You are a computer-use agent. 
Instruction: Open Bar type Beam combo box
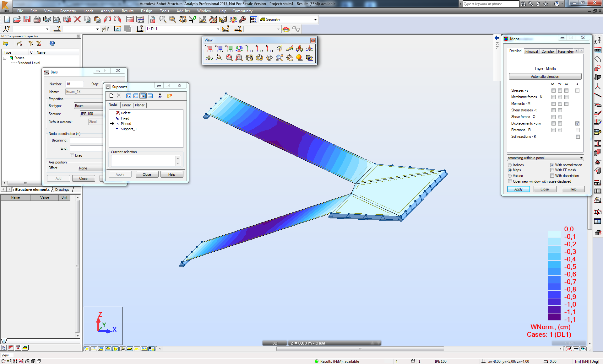(88, 106)
